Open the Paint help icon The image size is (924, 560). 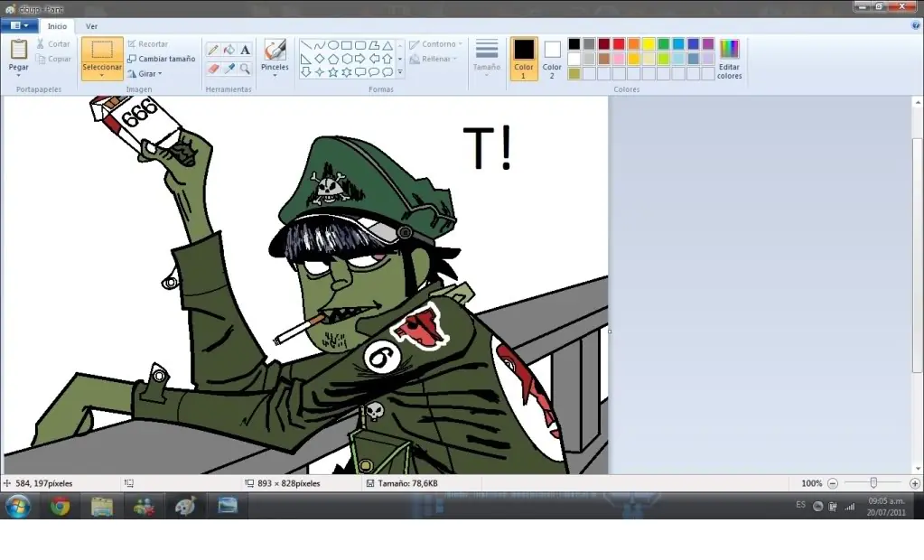coord(916,25)
